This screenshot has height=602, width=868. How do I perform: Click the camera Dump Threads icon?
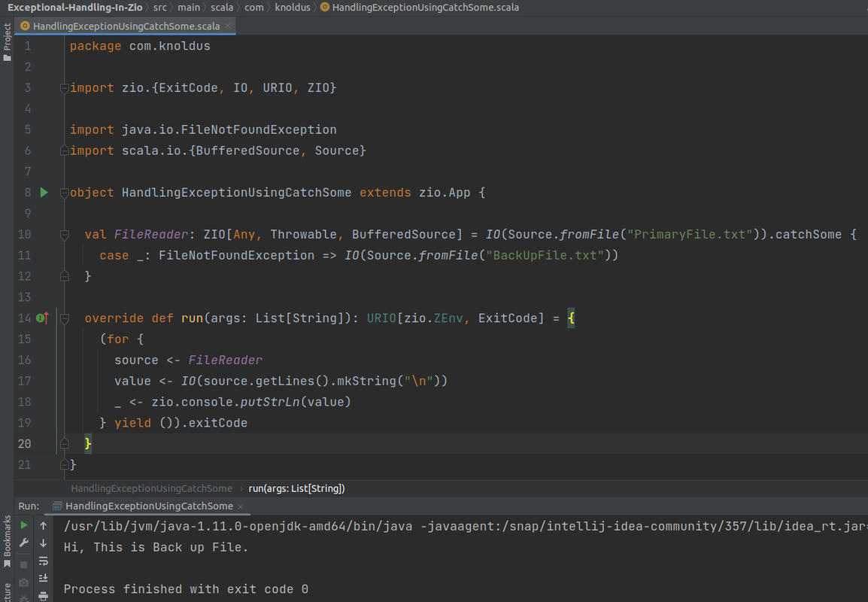(24, 582)
